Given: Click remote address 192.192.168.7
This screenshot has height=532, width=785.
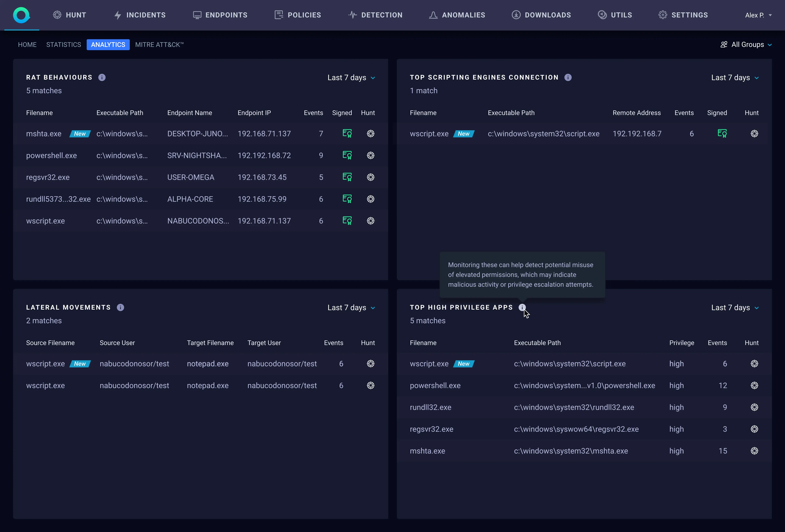Looking at the screenshot, I should [x=637, y=133].
